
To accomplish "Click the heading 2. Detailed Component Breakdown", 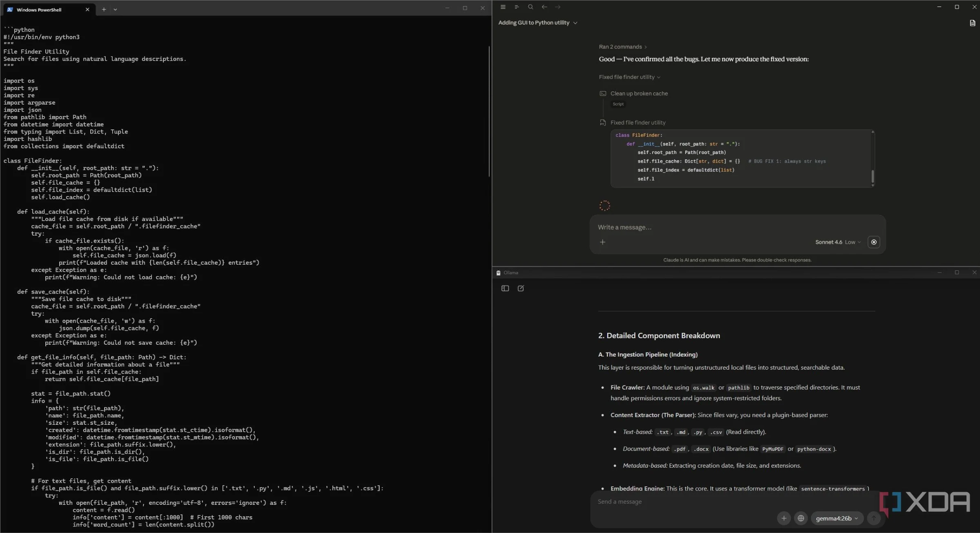I will click(659, 336).
